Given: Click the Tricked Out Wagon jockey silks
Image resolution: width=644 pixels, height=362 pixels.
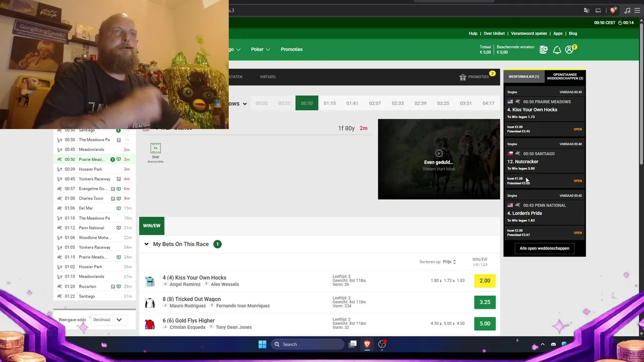Looking at the screenshot, I should point(149,303).
